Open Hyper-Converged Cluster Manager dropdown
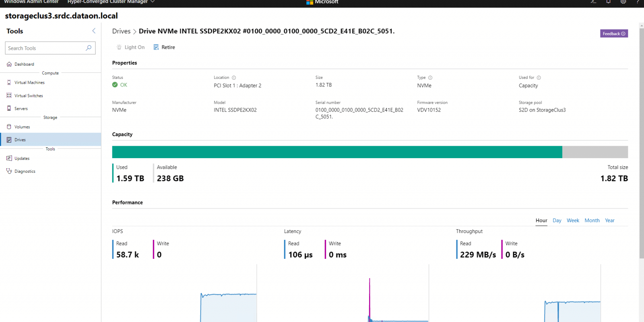 coord(111,2)
